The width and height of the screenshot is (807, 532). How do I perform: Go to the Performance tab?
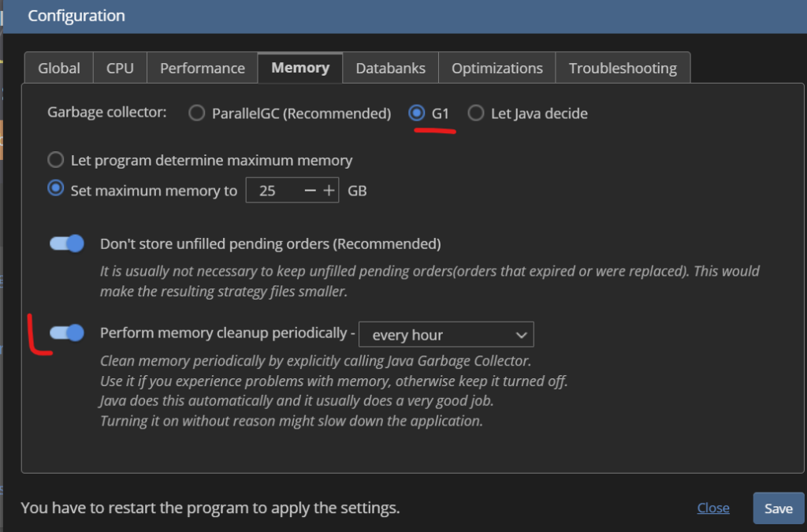pos(203,69)
